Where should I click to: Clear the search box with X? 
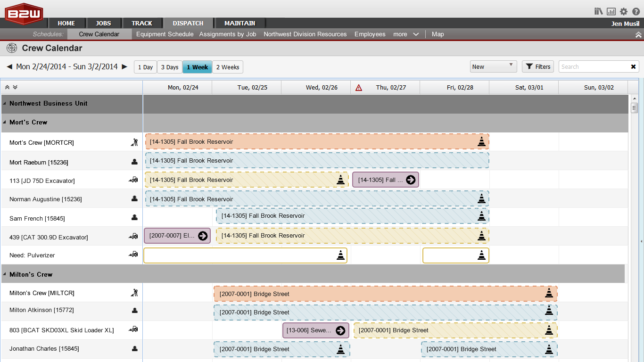(x=633, y=67)
